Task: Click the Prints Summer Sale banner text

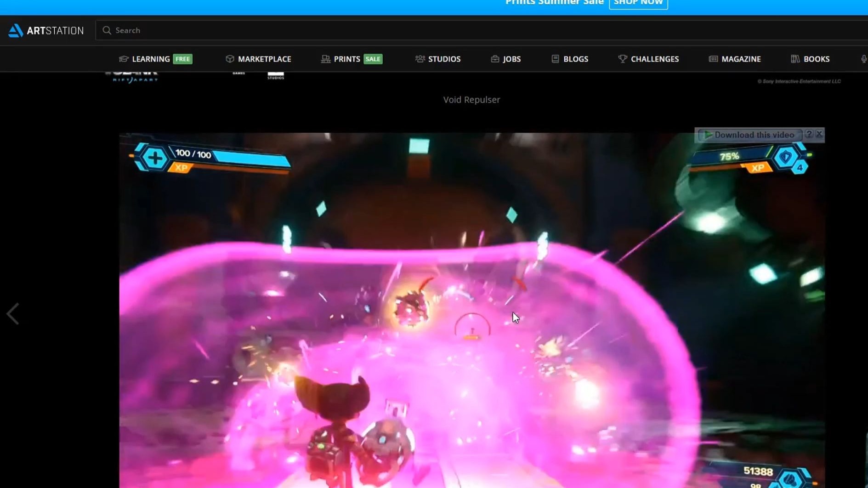Action: [x=554, y=3]
